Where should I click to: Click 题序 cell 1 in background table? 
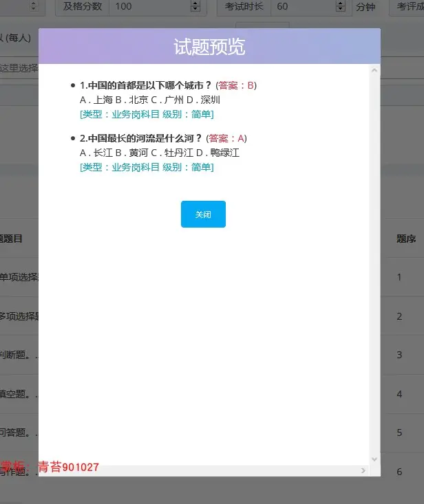399,277
